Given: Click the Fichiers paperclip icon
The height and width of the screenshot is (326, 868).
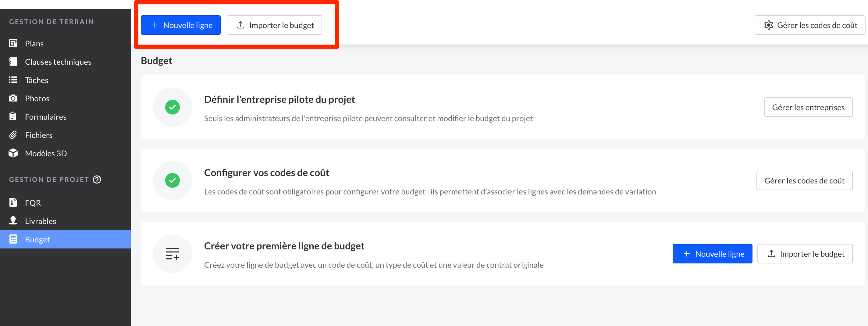Looking at the screenshot, I should pyautogui.click(x=13, y=135).
